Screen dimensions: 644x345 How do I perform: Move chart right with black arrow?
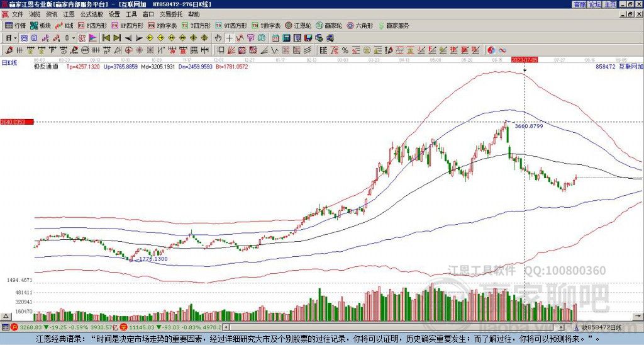coord(139,38)
